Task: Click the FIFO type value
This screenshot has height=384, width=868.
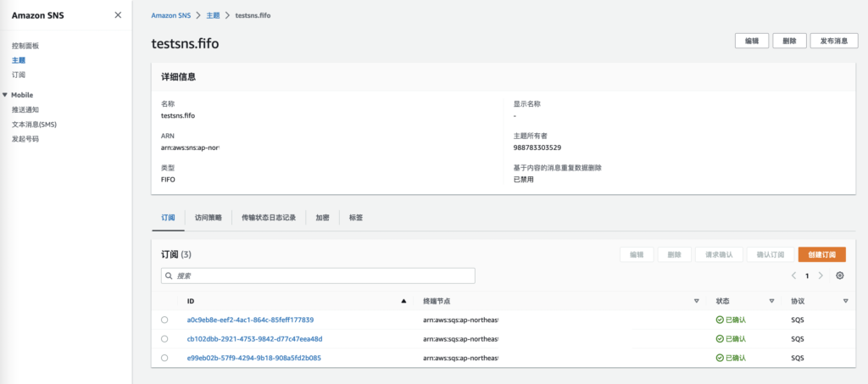Action: coord(169,180)
